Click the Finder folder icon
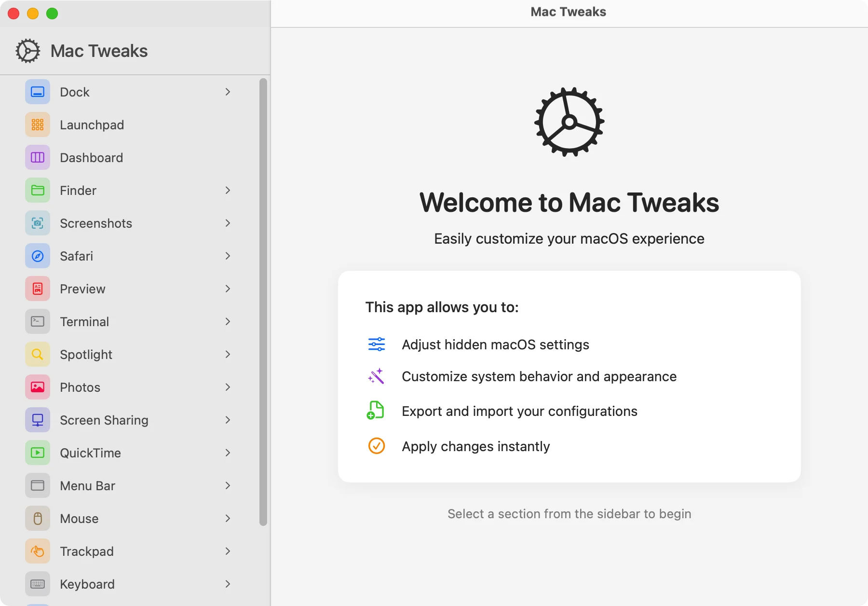The height and width of the screenshot is (606, 868). coord(38,190)
